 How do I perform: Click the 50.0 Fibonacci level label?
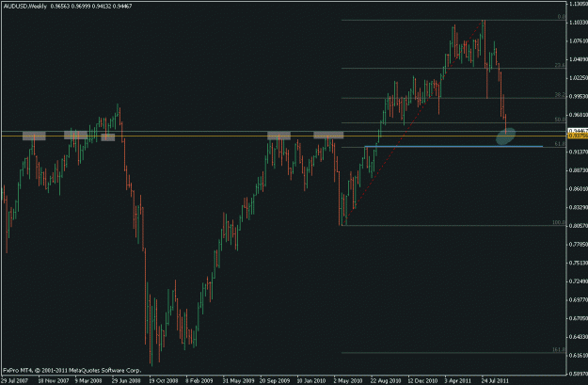pos(560,120)
